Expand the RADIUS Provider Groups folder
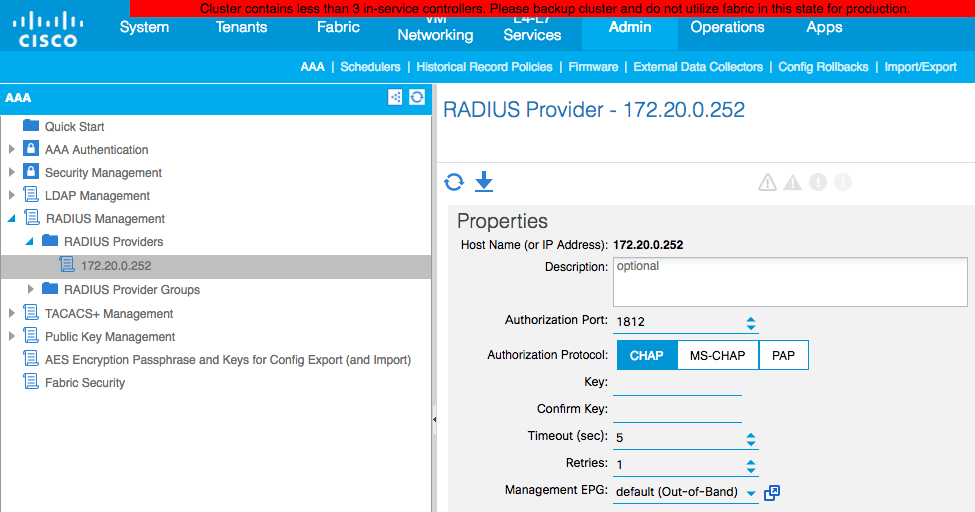Viewport: 975px width, 512px height. 30,289
